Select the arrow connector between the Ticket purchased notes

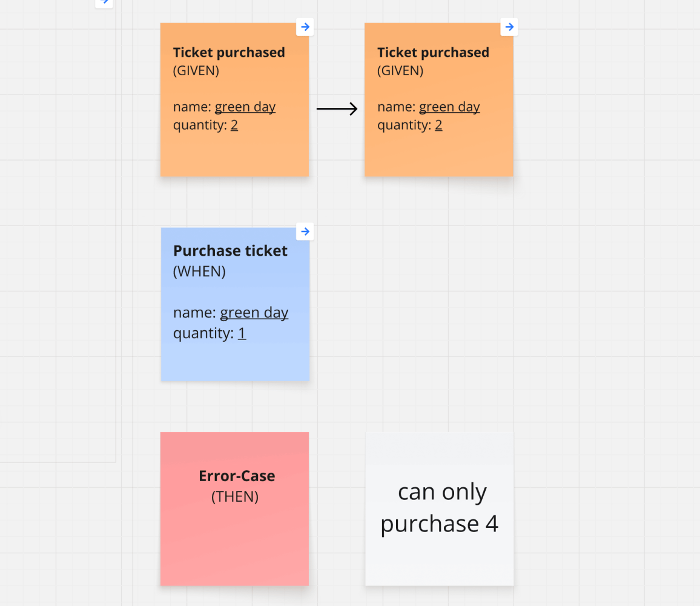[337, 109]
